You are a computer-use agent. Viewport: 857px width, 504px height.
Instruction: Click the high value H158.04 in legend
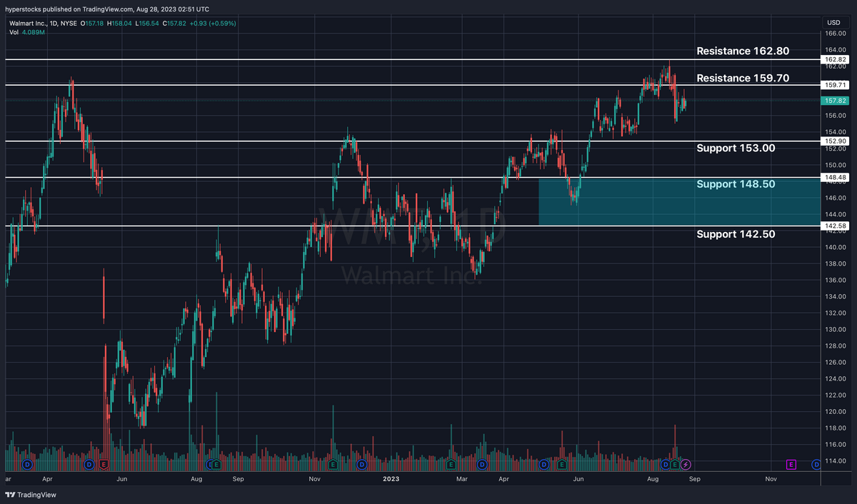[x=121, y=24]
